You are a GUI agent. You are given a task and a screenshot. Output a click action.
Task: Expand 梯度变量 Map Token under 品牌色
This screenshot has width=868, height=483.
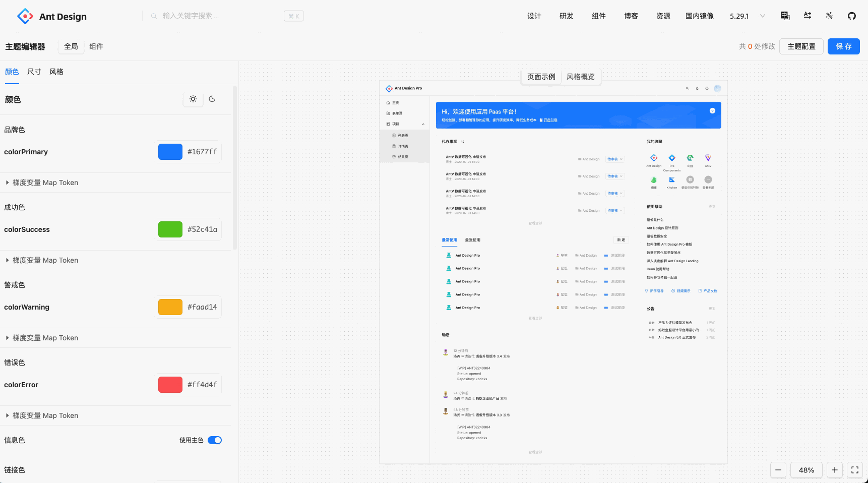[42, 183]
